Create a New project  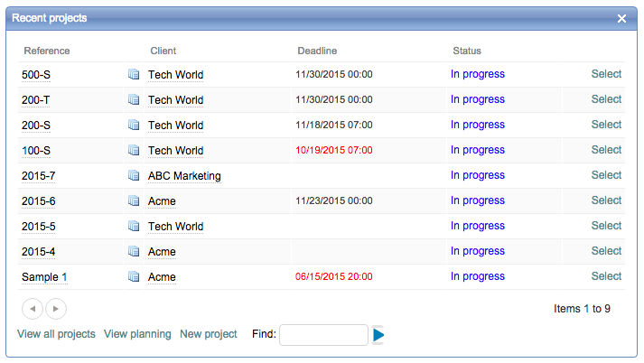209,334
